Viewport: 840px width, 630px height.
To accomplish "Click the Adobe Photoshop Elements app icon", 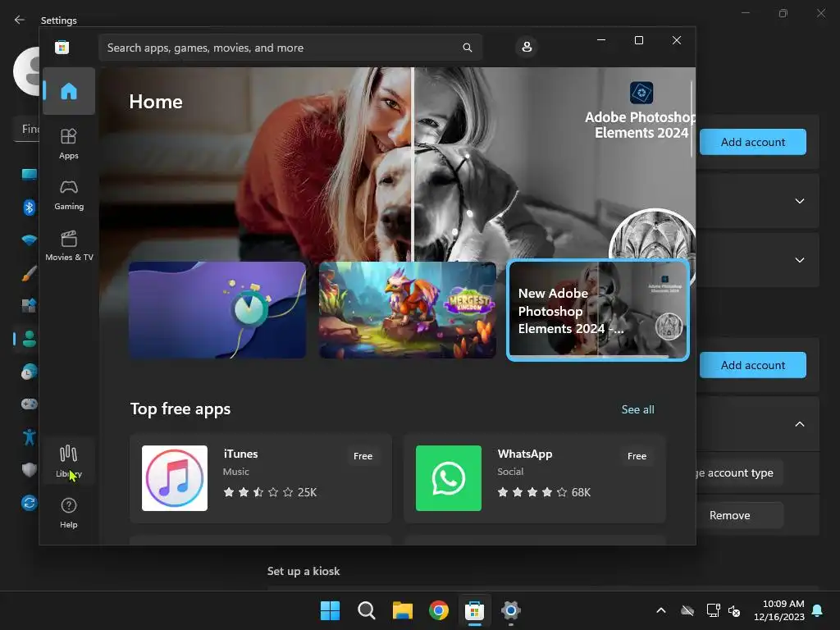I will point(641,93).
